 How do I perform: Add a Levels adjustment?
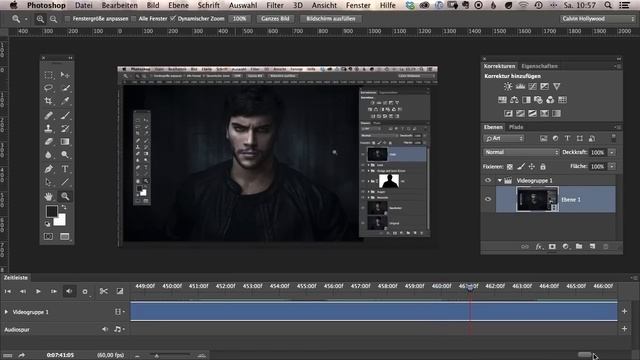[520, 87]
